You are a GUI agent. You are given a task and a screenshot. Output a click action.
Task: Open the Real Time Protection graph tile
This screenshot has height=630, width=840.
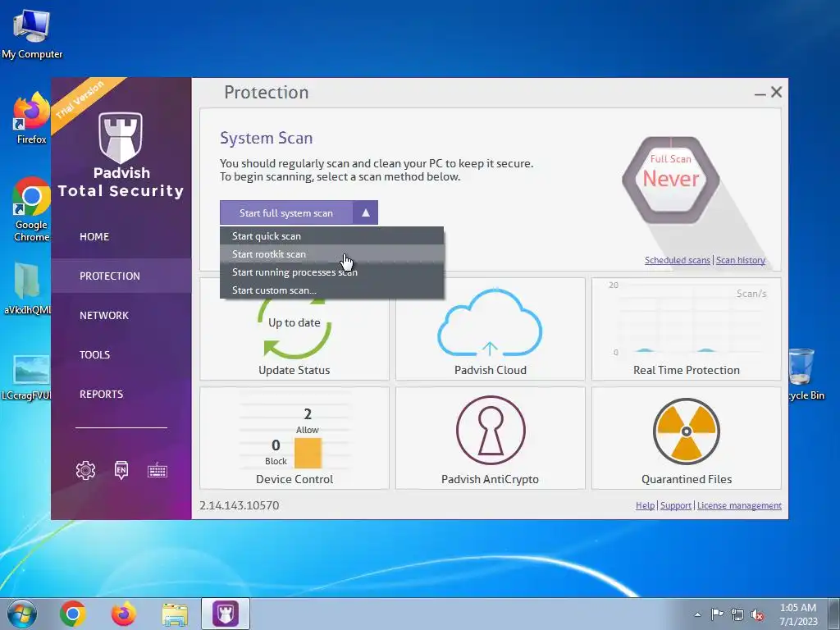687,329
